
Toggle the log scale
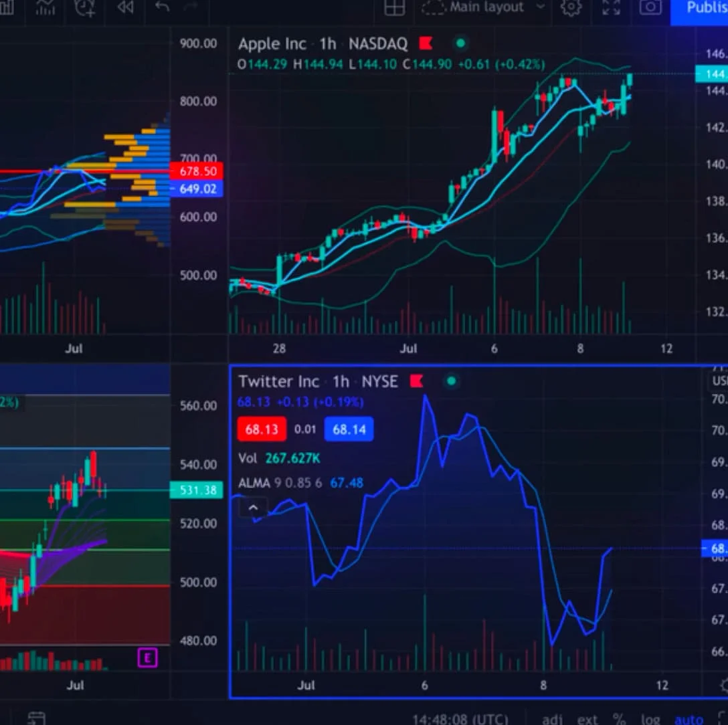(x=650, y=719)
